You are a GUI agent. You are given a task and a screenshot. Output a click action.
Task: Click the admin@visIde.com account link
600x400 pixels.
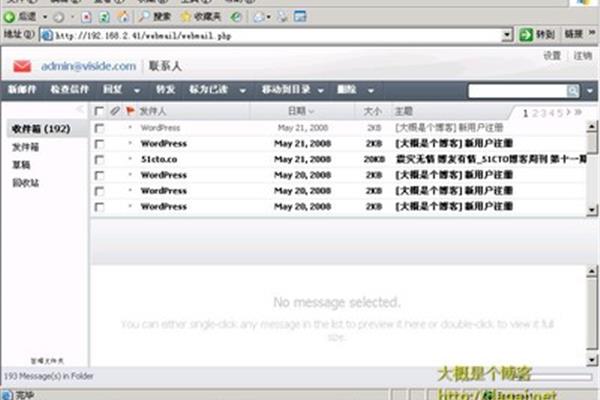88,66
